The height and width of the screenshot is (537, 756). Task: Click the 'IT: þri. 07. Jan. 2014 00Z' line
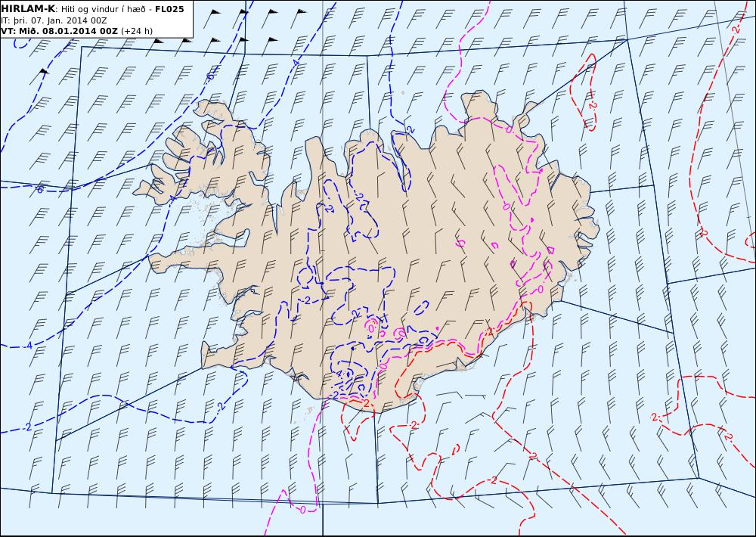[54, 20]
